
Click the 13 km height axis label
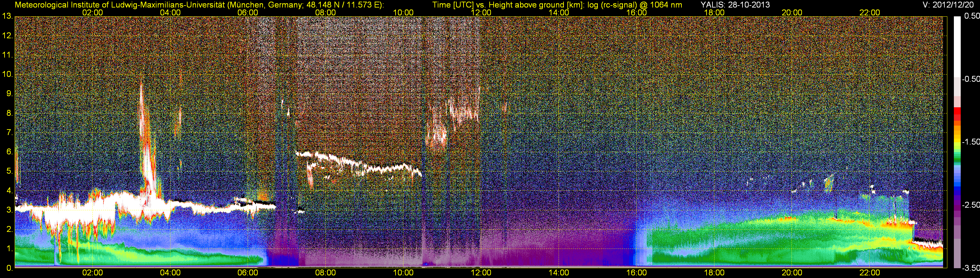click(7, 16)
